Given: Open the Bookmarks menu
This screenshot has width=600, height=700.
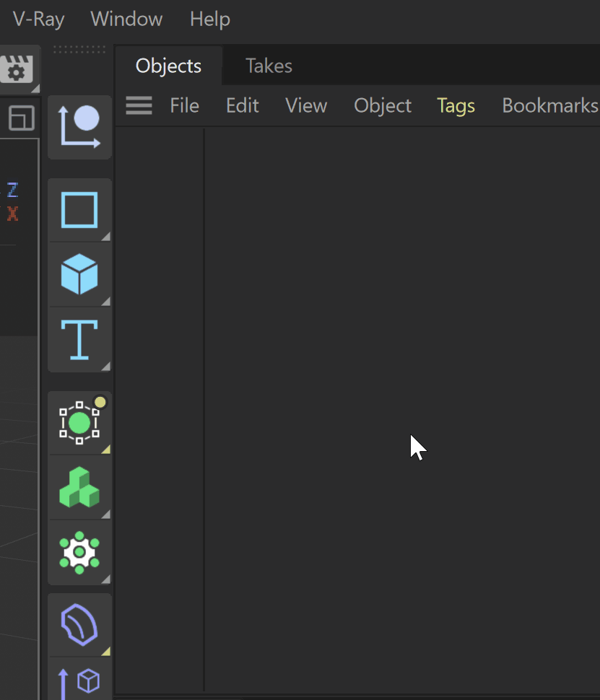Looking at the screenshot, I should click(x=550, y=106).
